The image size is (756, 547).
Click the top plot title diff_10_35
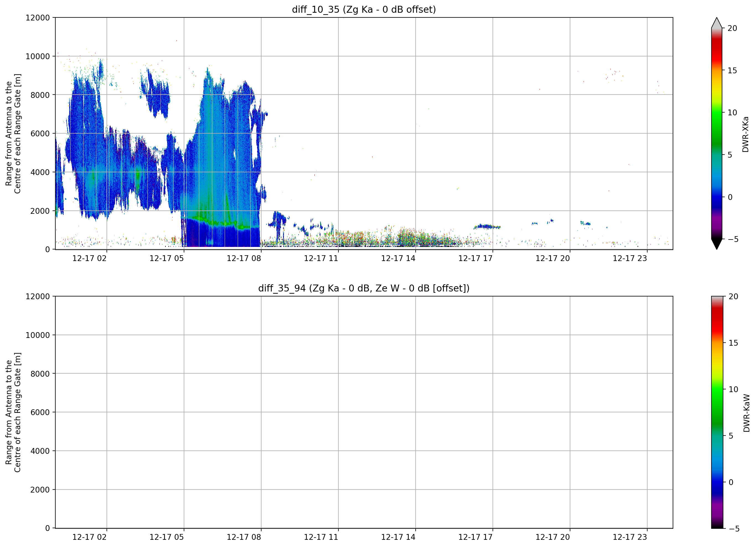(364, 9)
